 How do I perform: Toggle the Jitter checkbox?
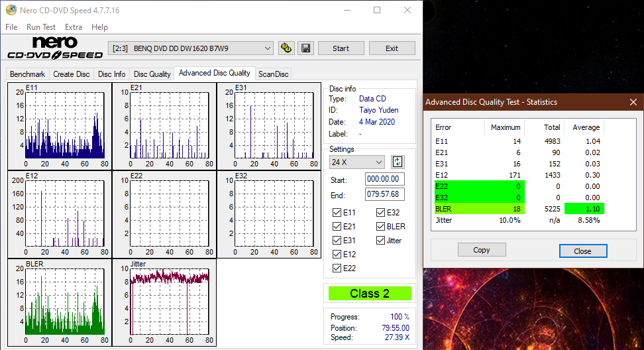[380, 241]
